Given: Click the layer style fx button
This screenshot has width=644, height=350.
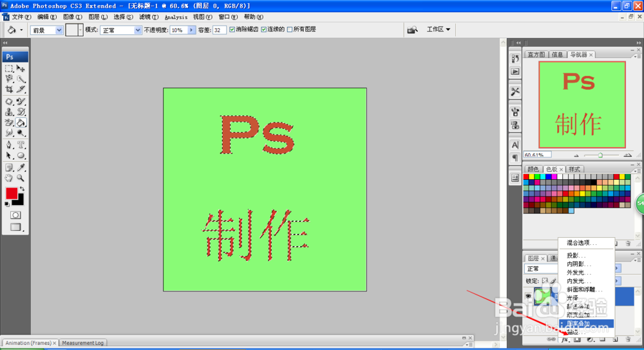Looking at the screenshot, I should point(565,340).
